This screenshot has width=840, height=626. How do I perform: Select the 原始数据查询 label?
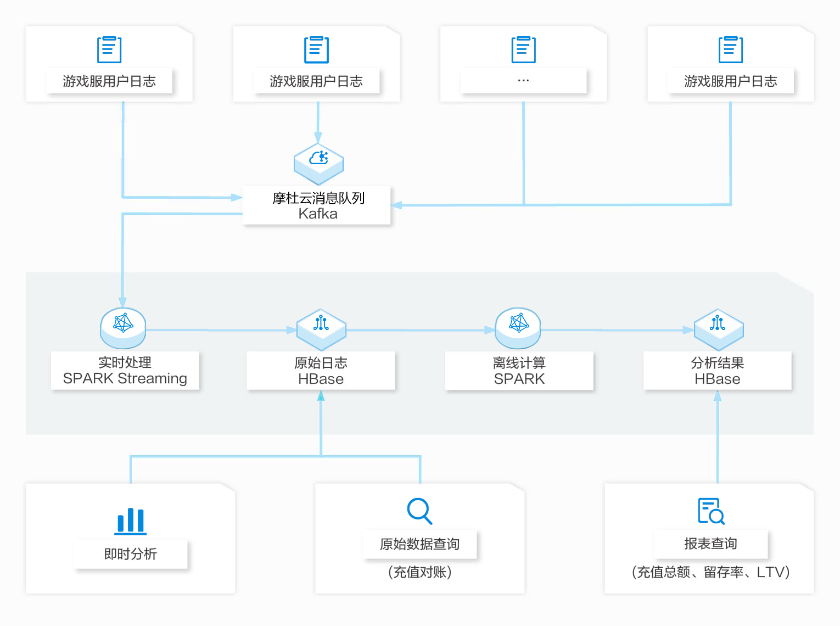[420, 544]
